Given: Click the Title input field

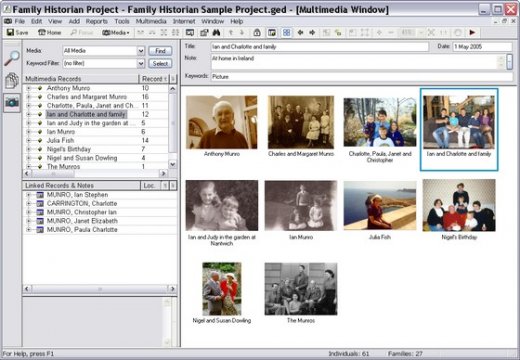Looking at the screenshot, I should [319, 47].
